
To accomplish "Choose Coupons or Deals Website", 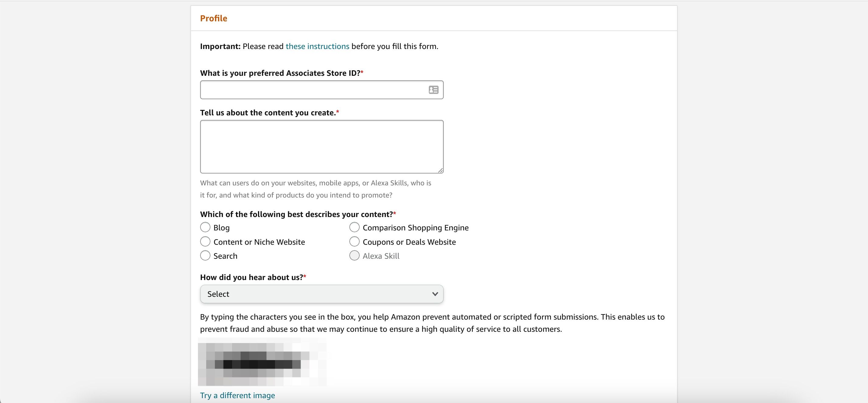I will [354, 241].
